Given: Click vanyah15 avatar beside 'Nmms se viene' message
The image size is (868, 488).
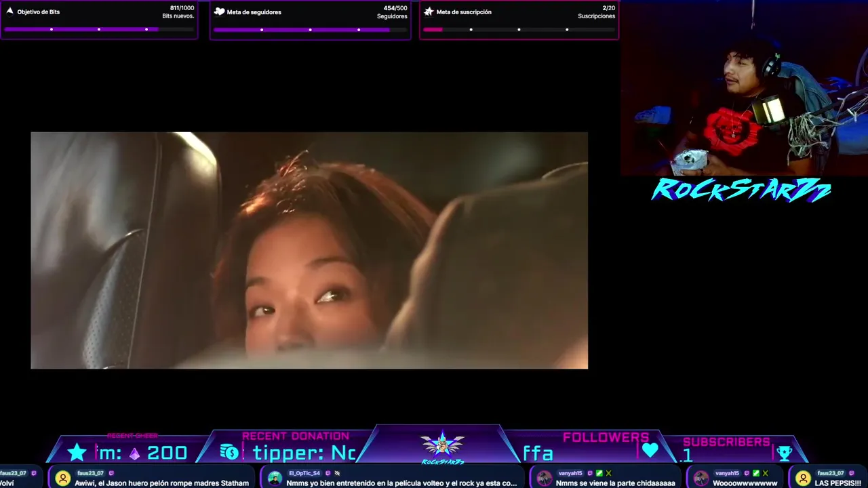Looking at the screenshot, I should coord(544,479).
